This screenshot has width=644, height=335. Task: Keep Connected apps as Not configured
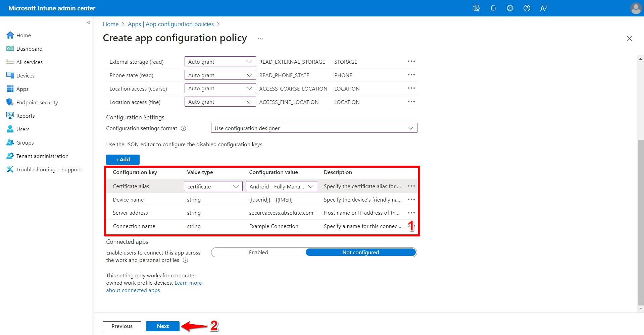click(360, 252)
